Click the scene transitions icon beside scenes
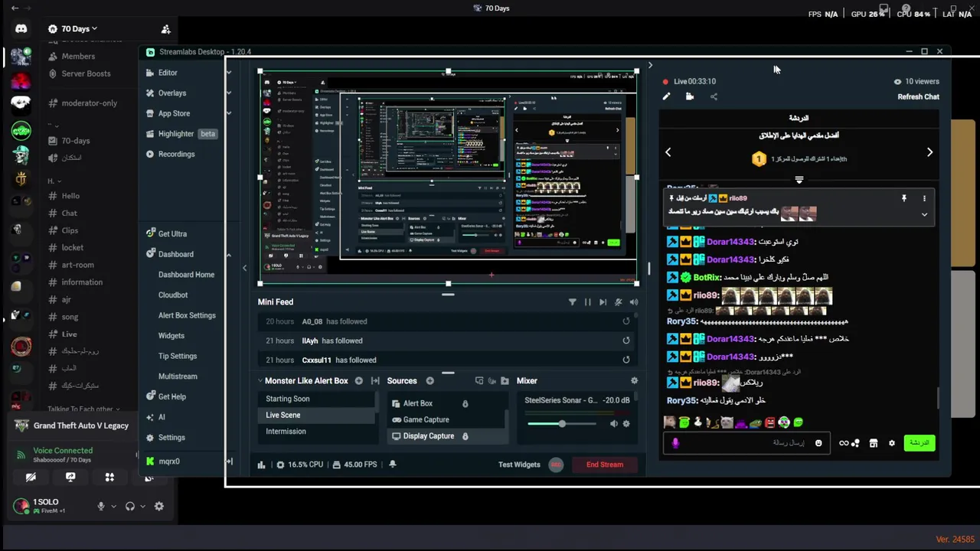Screen dimensions: 980x551 (x=375, y=381)
